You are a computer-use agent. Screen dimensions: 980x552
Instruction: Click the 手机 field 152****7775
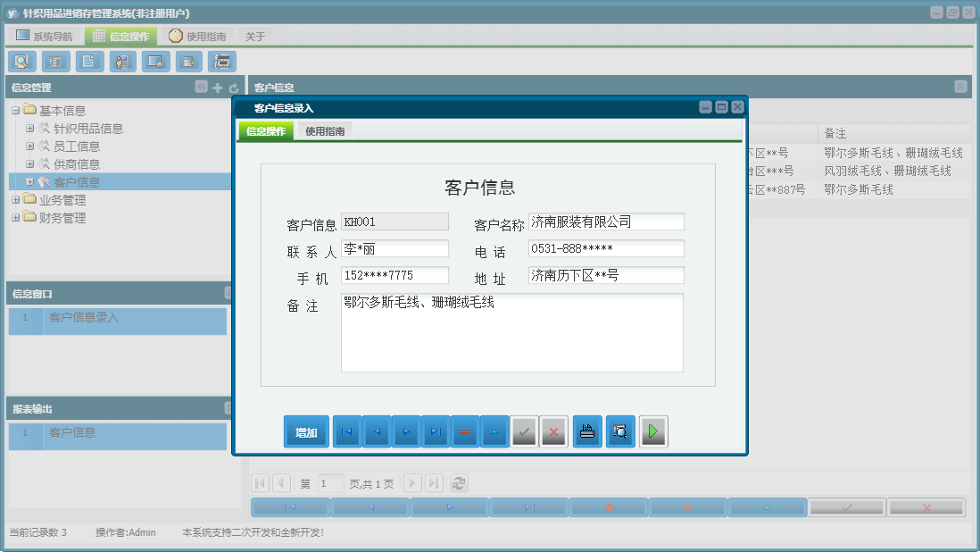[395, 276]
